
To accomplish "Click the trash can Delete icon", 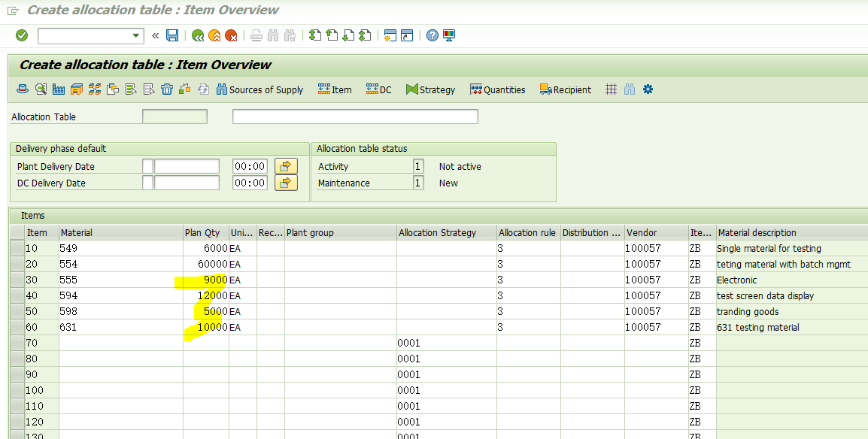I will click(167, 89).
